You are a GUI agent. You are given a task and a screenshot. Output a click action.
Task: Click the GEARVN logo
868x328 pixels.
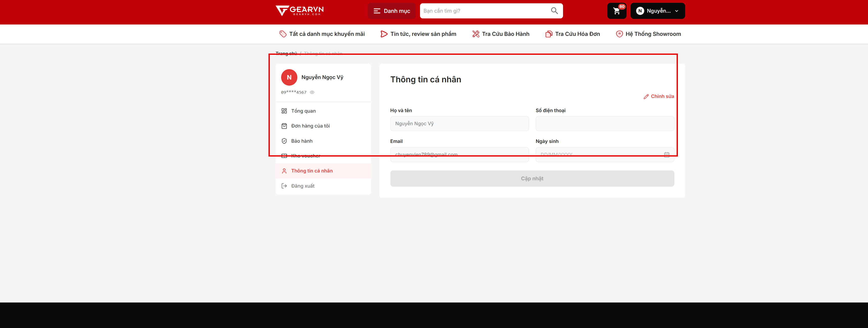point(300,11)
